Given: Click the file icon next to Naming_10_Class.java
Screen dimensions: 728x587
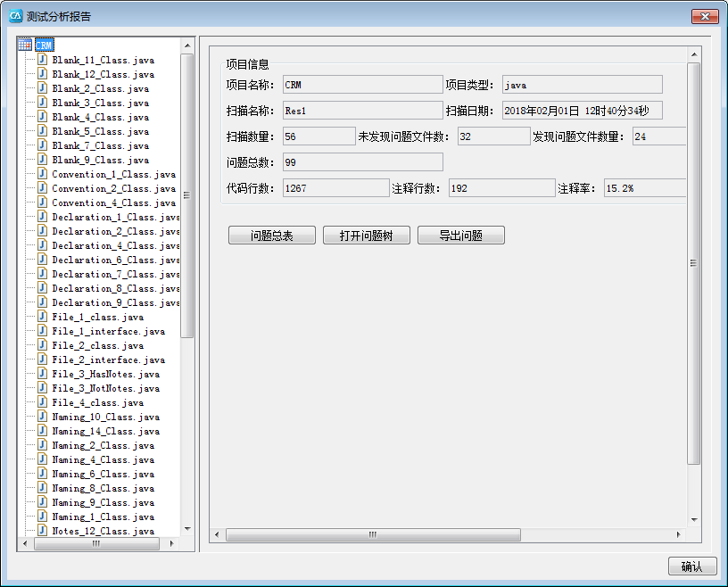Looking at the screenshot, I should pyautogui.click(x=42, y=417).
